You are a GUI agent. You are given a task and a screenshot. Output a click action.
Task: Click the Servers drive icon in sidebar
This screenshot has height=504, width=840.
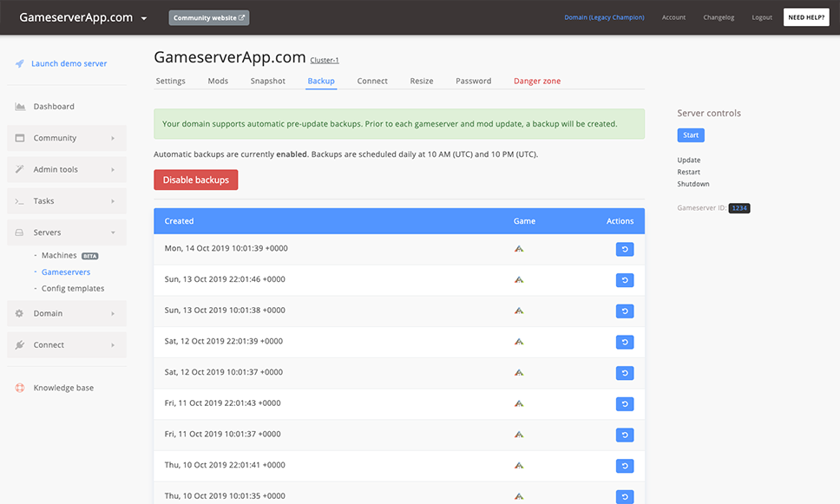(x=19, y=232)
